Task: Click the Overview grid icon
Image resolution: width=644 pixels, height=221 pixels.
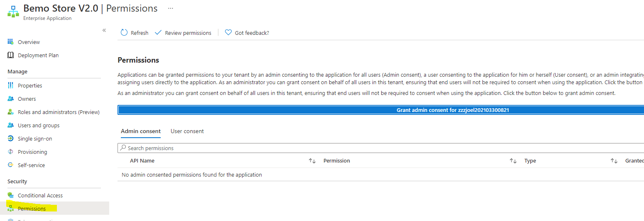Action: [x=11, y=42]
